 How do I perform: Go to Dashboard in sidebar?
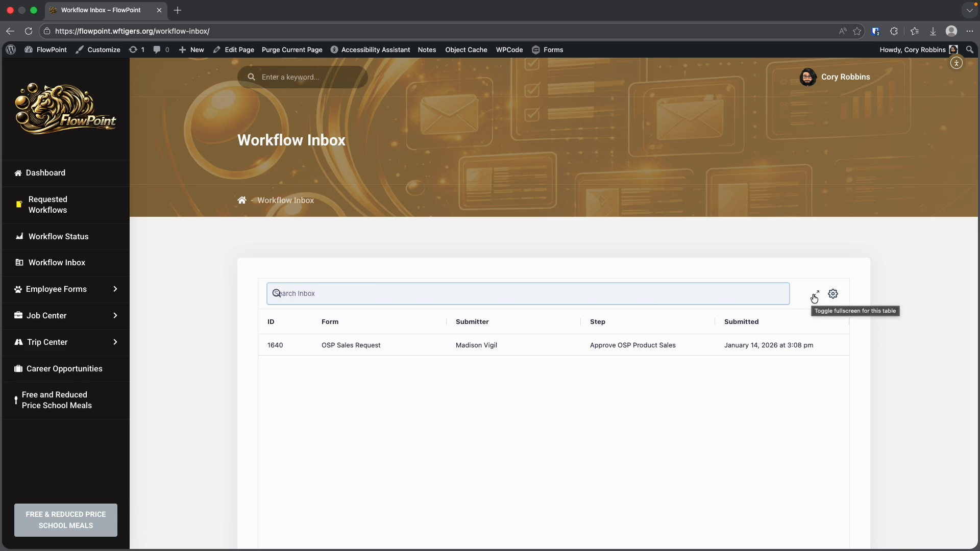coord(45,172)
